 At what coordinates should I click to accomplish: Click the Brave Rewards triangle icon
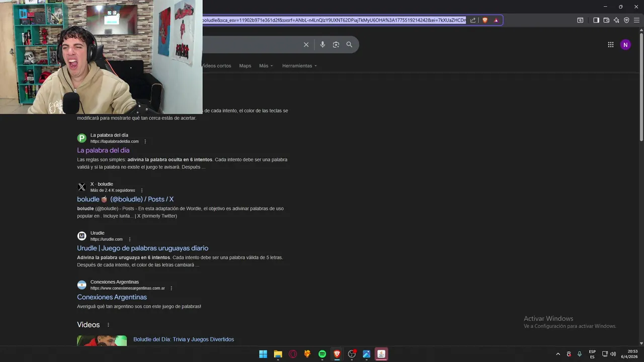click(496, 20)
